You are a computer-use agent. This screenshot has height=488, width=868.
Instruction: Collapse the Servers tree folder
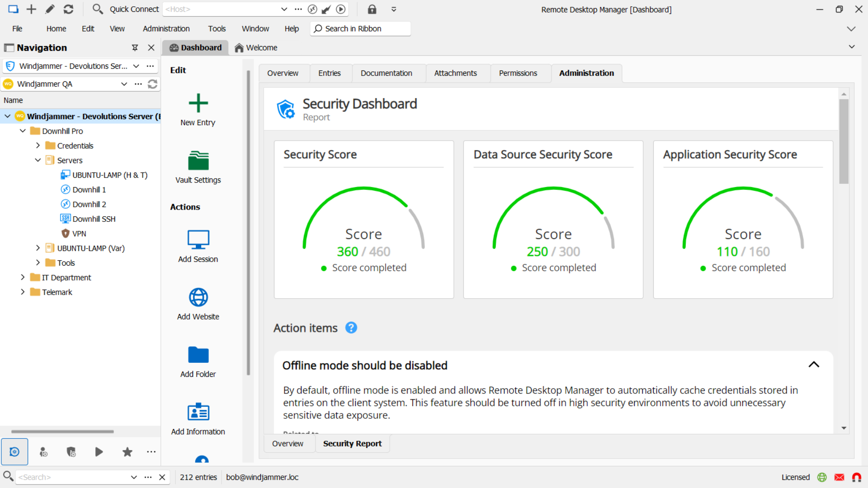tap(38, 160)
